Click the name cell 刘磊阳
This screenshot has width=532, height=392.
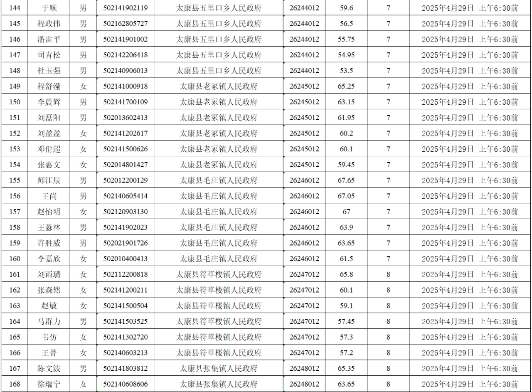pos(49,118)
